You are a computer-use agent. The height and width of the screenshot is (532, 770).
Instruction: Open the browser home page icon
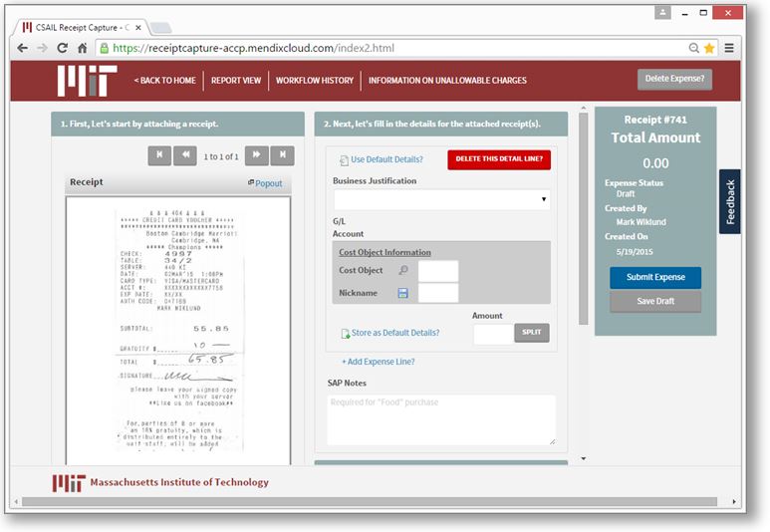pos(82,48)
